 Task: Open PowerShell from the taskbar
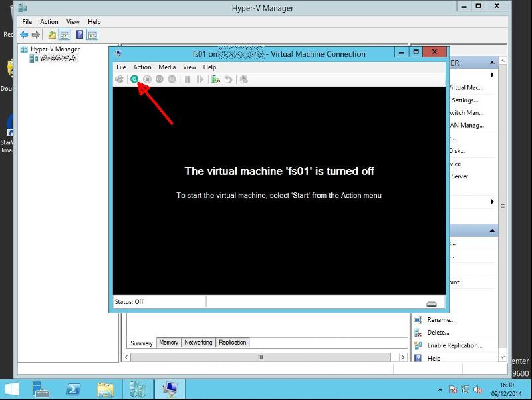click(x=73, y=389)
